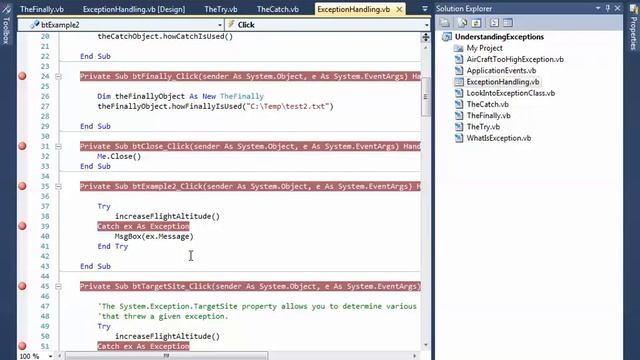
Task: Toggle the breakpoint on line 45
Action: click(22, 286)
